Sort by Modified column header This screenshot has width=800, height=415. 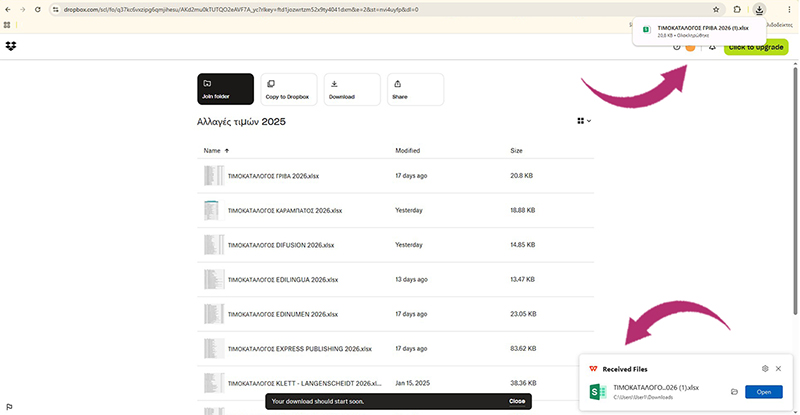407,150
